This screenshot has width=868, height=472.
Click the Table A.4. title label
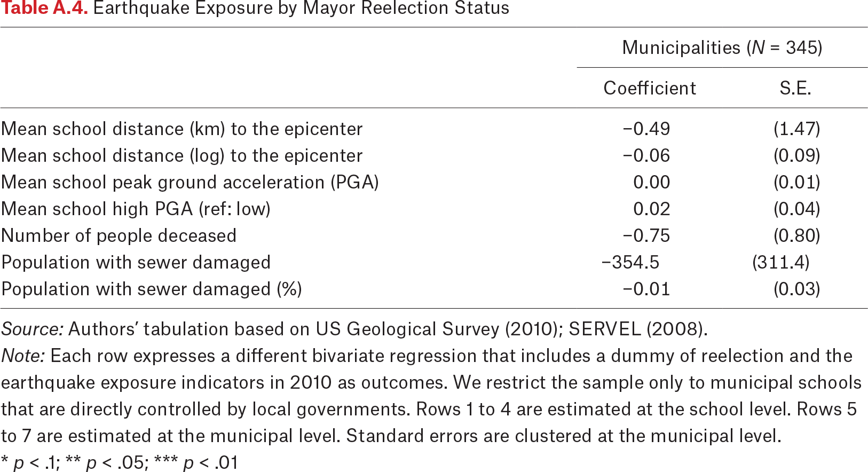[44, 8]
